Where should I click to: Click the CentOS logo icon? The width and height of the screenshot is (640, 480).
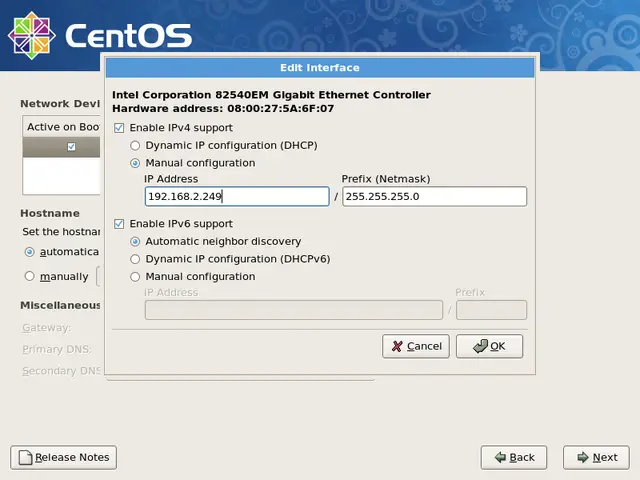31,35
